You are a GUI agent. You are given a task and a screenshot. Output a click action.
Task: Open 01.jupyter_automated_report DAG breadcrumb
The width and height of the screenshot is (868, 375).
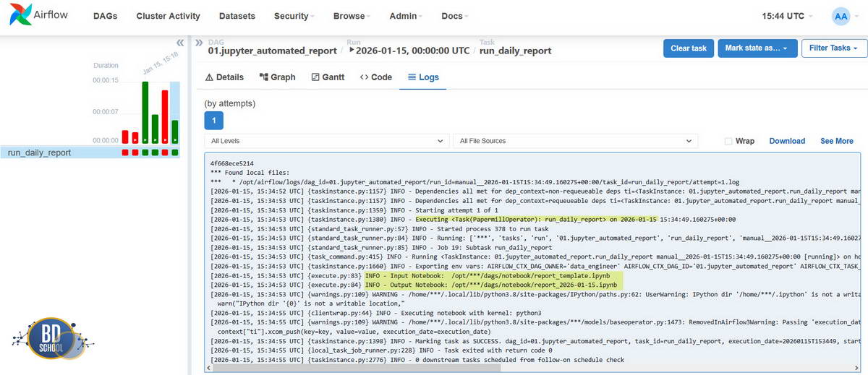point(272,51)
